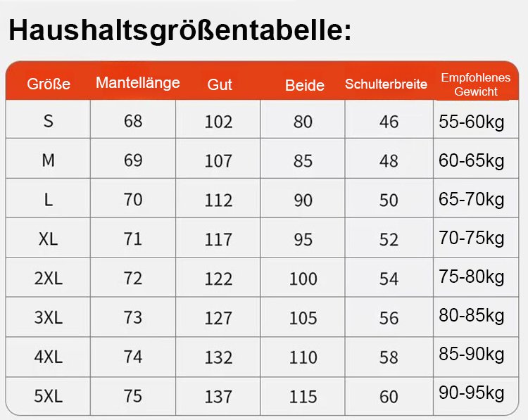
Task: Select the Beide column header
Action: (304, 85)
